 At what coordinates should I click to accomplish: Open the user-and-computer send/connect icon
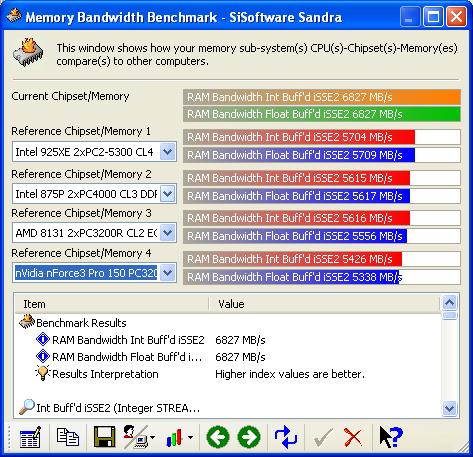135,437
